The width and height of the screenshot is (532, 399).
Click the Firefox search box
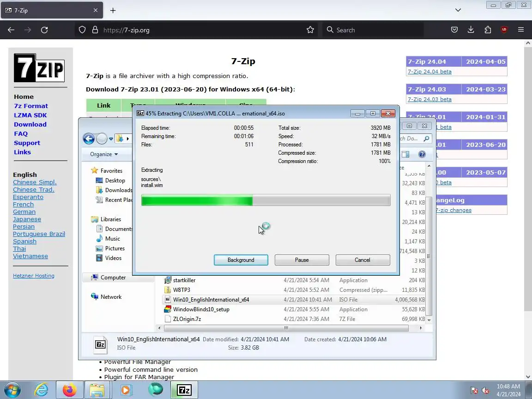click(x=373, y=30)
